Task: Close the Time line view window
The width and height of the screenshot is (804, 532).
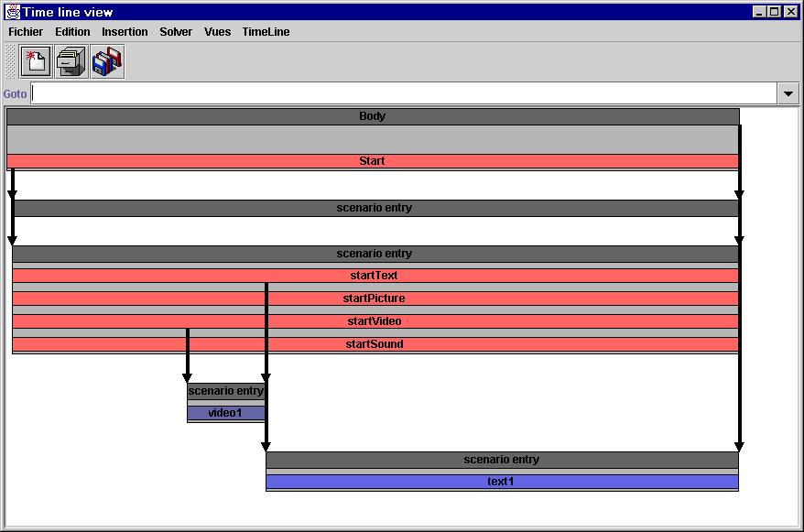Action: click(x=791, y=11)
